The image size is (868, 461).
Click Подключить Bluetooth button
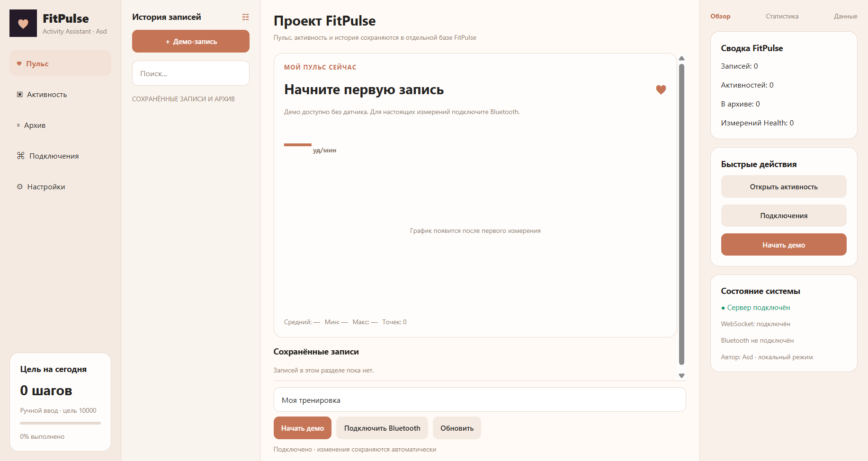click(x=382, y=428)
